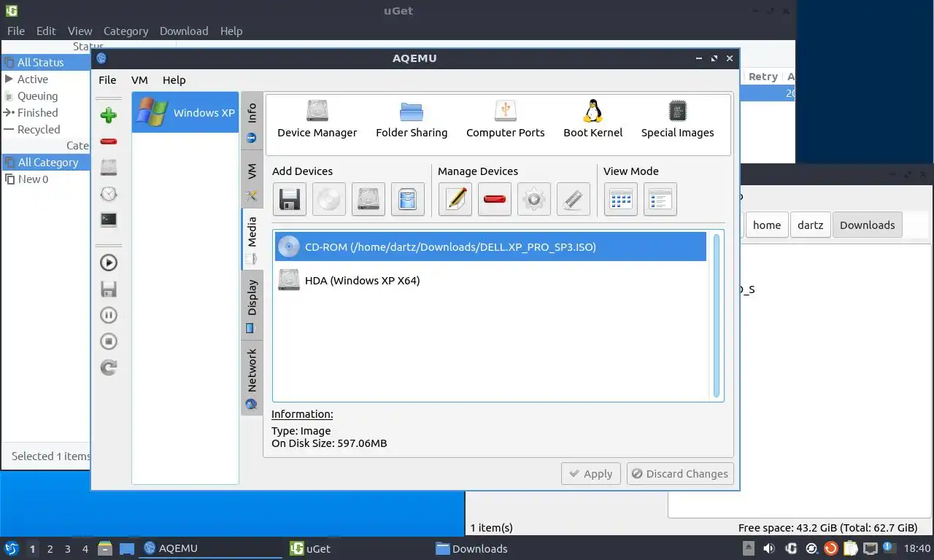Select the CD-ROM DELL.XP_PRO_SP3.ISO entry
This screenshot has width=934, height=560.
pos(490,247)
